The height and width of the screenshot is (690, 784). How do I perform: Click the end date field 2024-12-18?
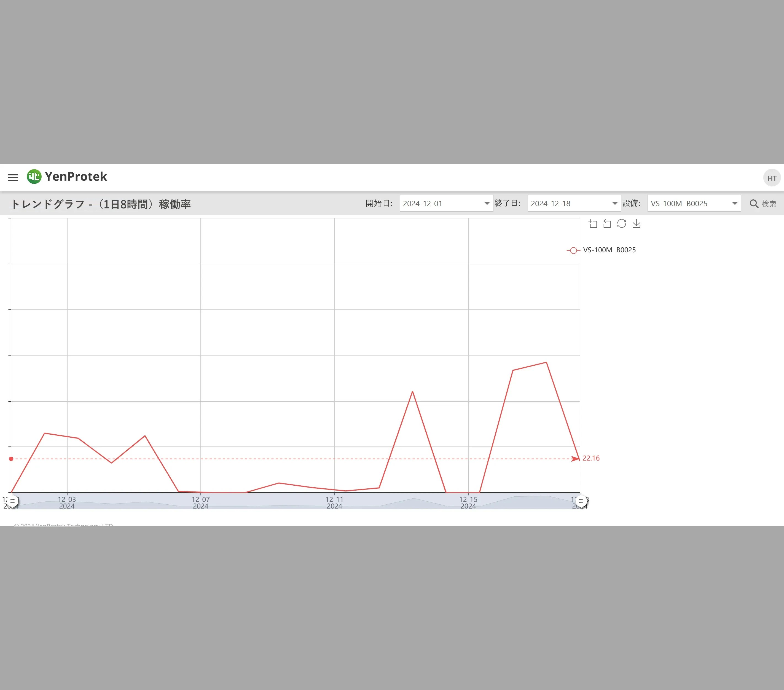(x=574, y=204)
